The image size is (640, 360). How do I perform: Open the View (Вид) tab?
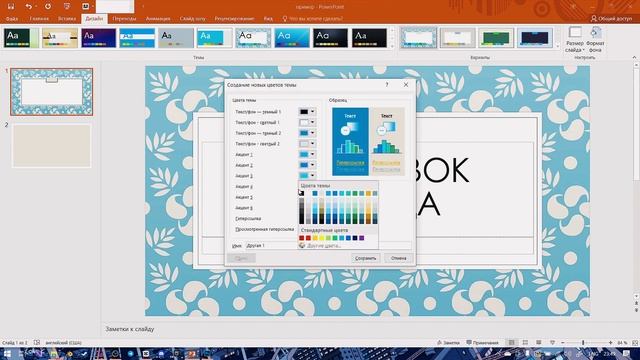pyautogui.click(x=268, y=19)
